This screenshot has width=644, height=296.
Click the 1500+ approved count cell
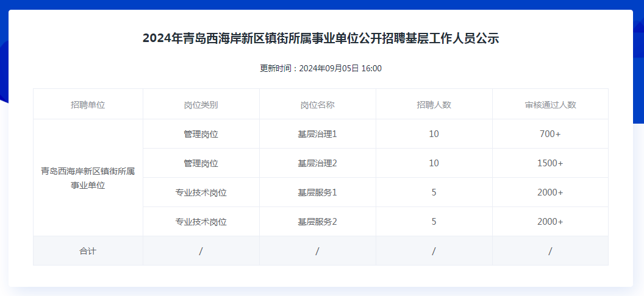pyautogui.click(x=550, y=163)
